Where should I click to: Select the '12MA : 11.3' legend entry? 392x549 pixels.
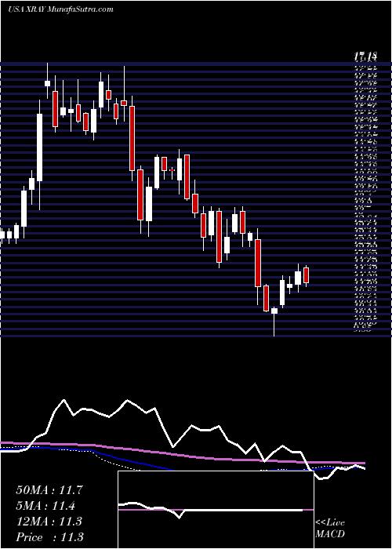point(49,521)
